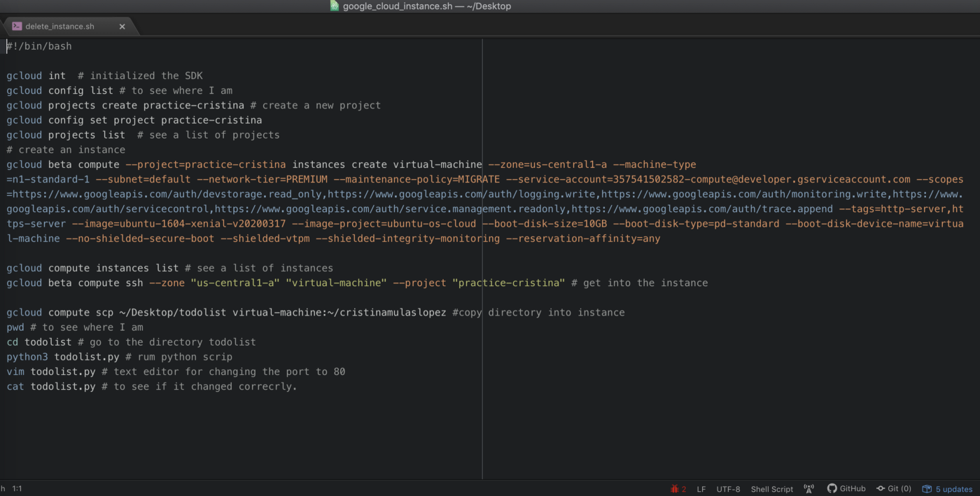Viewport: 980px width, 496px height.
Task: Click the red bug linter icon
Action: tap(675, 488)
